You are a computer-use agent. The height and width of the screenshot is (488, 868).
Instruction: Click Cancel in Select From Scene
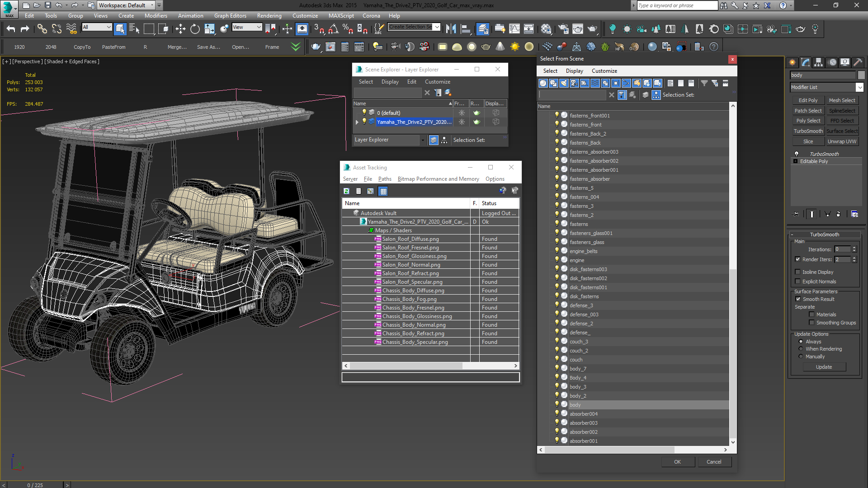click(x=714, y=462)
